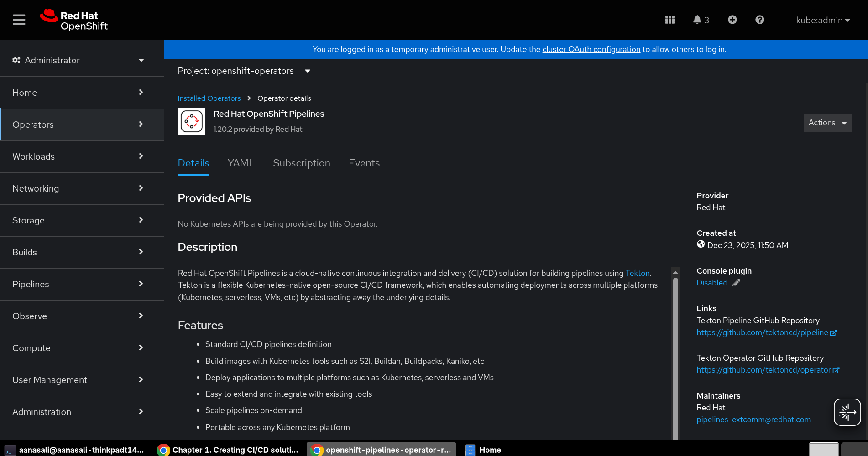
Task: Open the Actions dropdown menu
Action: 828,123
